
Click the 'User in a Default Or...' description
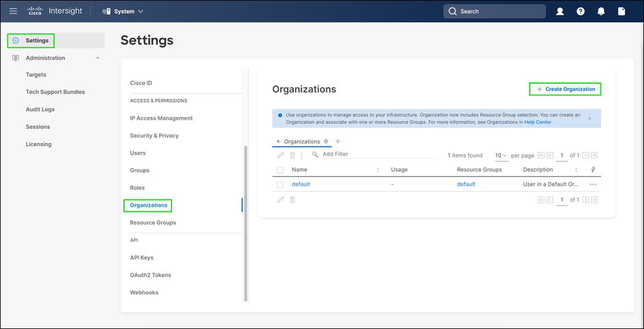[551, 184]
